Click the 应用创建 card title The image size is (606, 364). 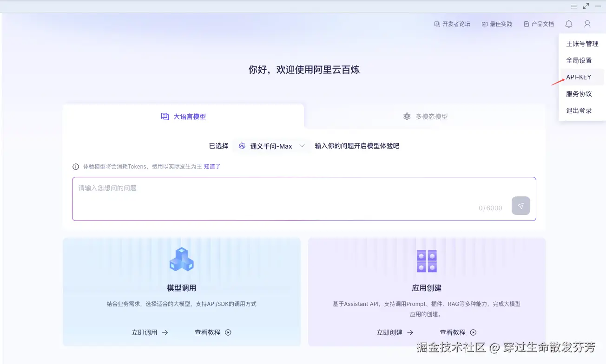click(427, 288)
